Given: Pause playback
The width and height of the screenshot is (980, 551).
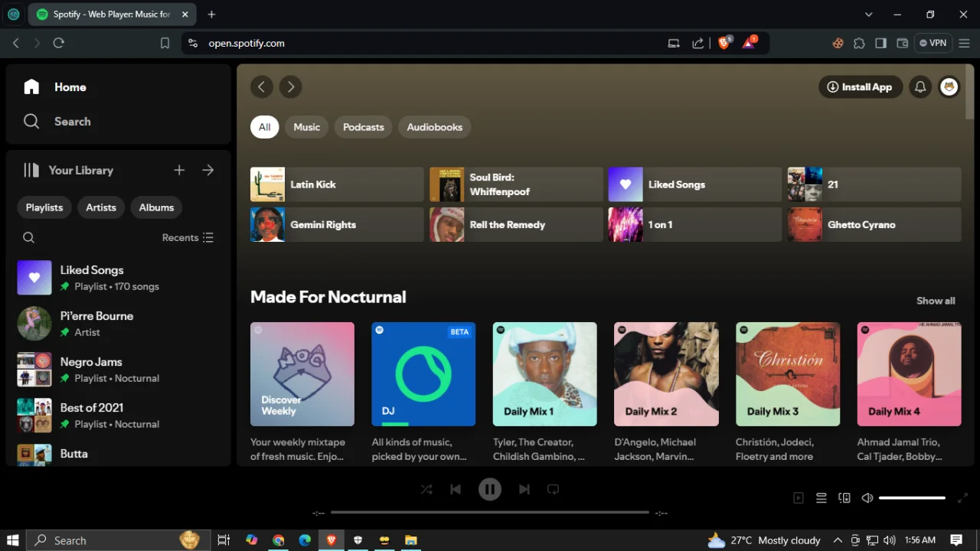Looking at the screenshot, I should [490, 490].
